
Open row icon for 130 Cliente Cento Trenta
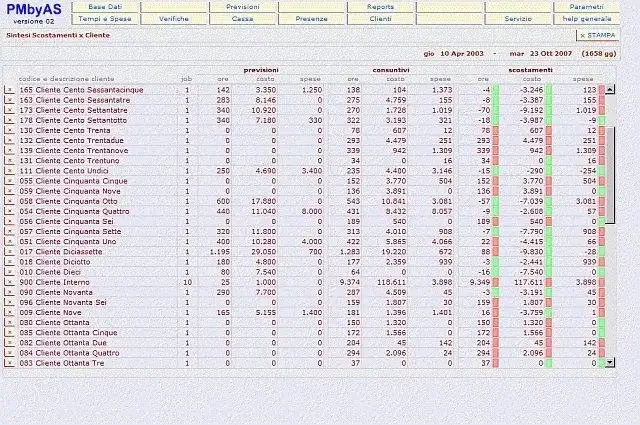(9, 130)
